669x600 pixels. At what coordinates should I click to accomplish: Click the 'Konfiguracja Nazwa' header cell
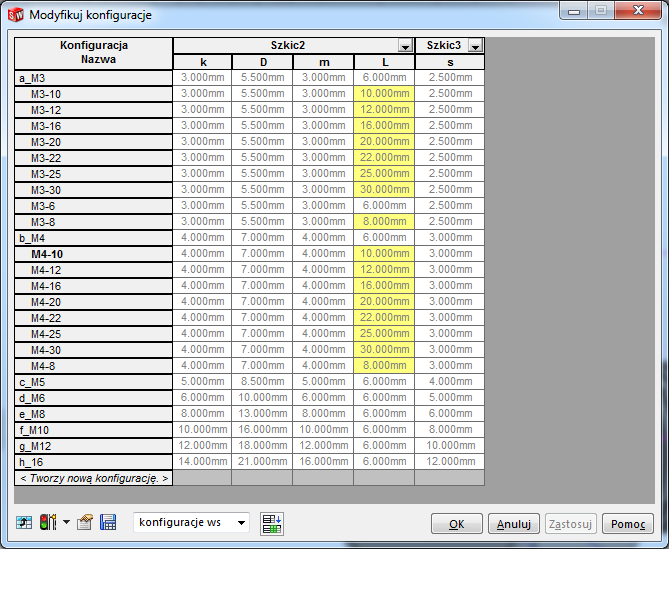point(93,53)
